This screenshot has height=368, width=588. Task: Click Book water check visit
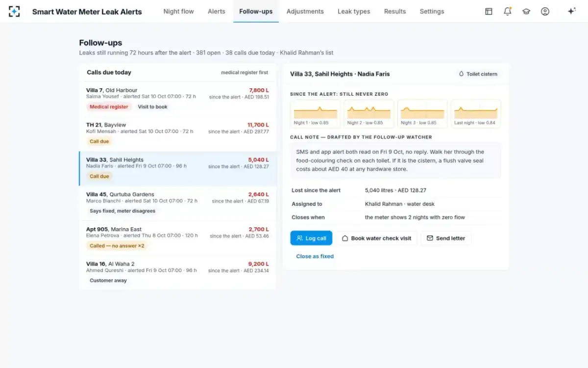(376, 238)
